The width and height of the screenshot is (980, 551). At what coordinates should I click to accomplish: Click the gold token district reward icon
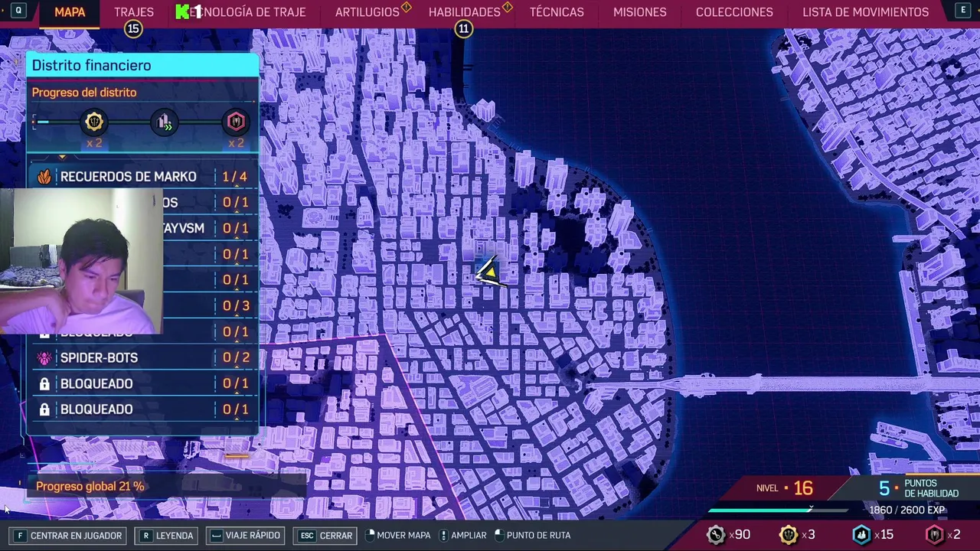(94, 122)
